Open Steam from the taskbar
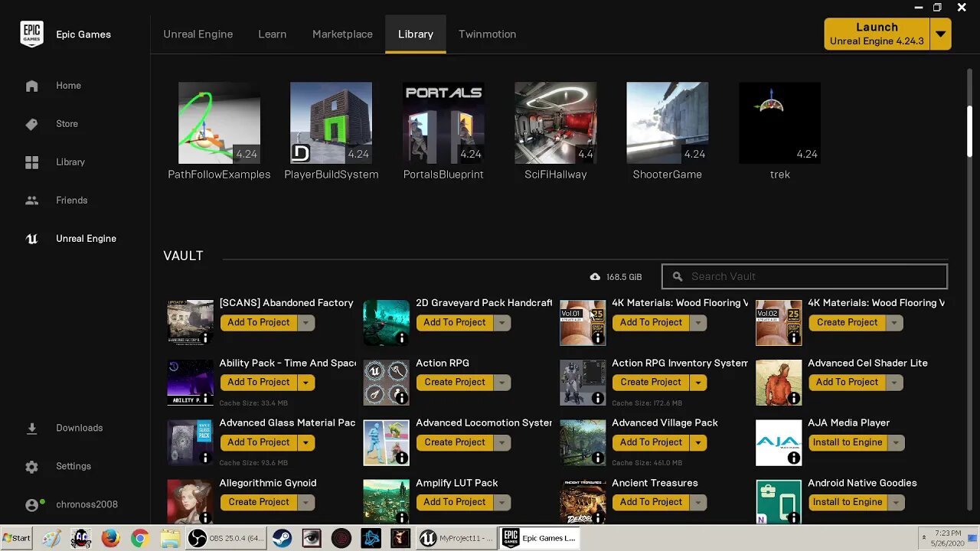980x551 pixels. point(282,539)
